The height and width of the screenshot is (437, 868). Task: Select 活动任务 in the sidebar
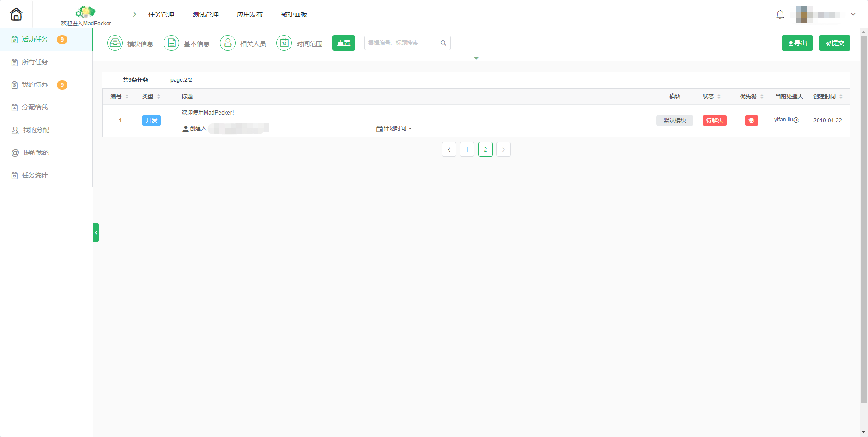point(46,40)
